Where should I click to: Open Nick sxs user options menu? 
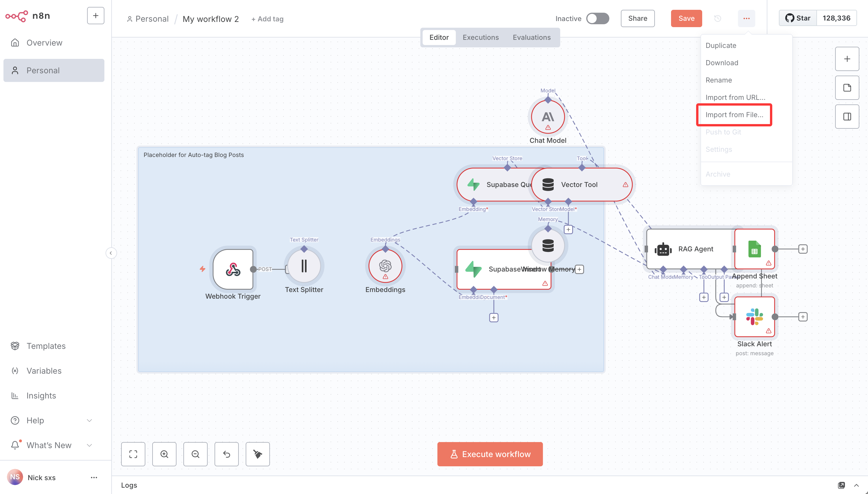94,477
